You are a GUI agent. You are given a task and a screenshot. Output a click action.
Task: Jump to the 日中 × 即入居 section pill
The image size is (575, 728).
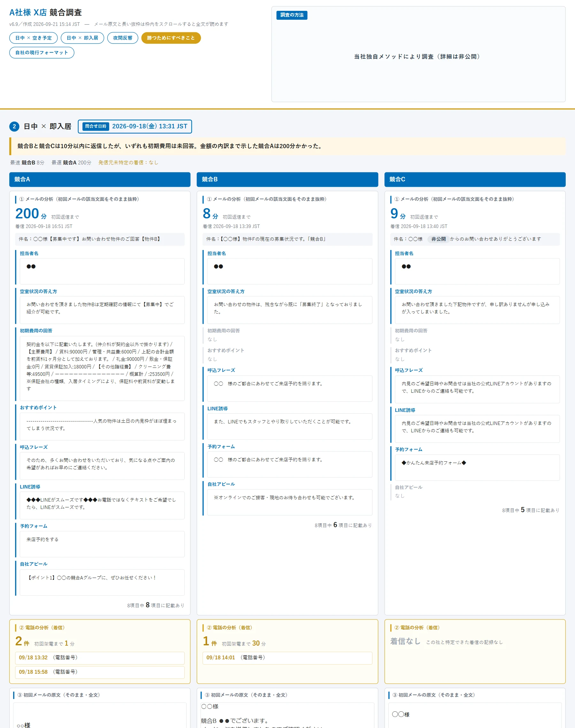[82, 38]
